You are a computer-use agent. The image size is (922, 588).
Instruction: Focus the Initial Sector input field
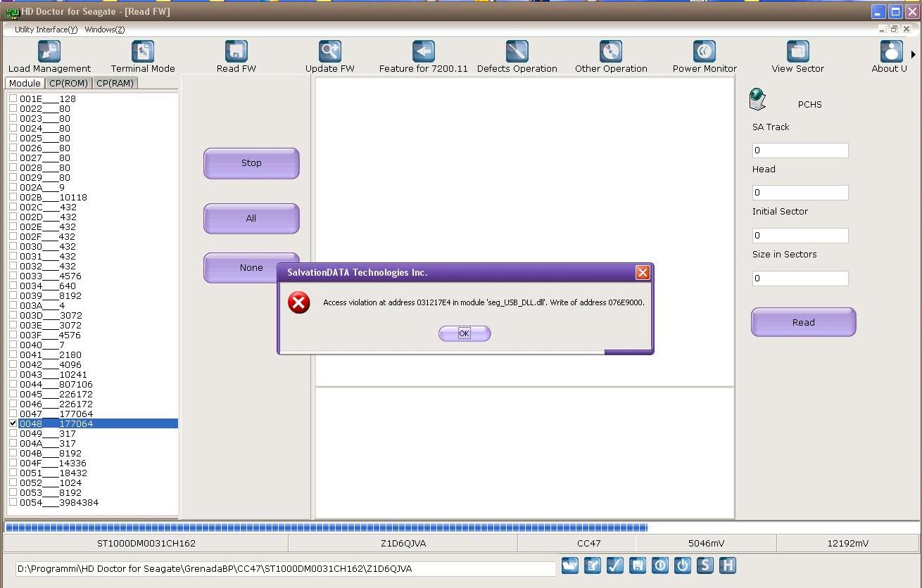pos(800,235)
